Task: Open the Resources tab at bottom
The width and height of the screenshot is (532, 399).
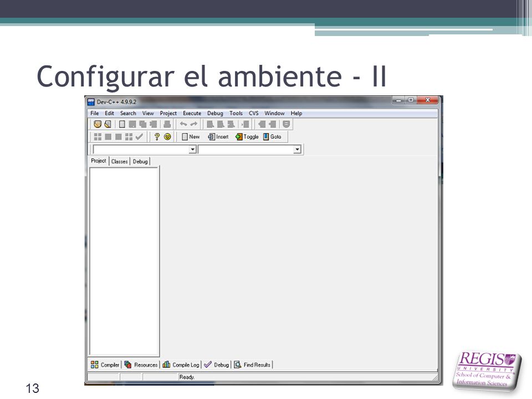Action: [x=141, y=365]
